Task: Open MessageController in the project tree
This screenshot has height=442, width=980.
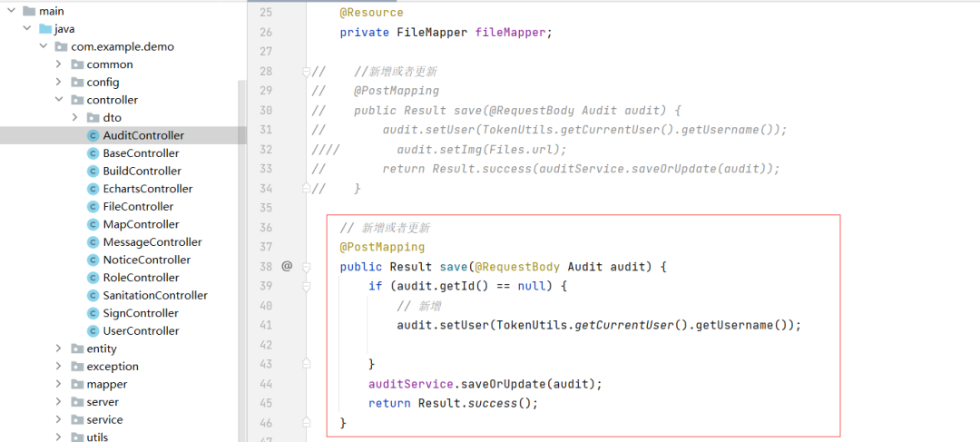Action: coord(152,242)
